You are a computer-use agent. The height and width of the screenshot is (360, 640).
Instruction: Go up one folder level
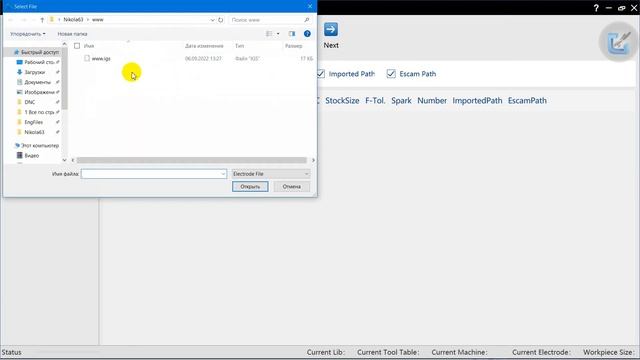pyautogui.click(x=42, y=20)
